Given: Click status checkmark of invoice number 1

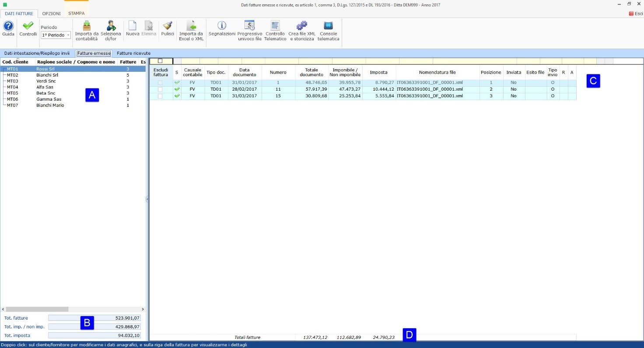Looking at the screenshot, I should pyautogui.click(x=177, y=83).
